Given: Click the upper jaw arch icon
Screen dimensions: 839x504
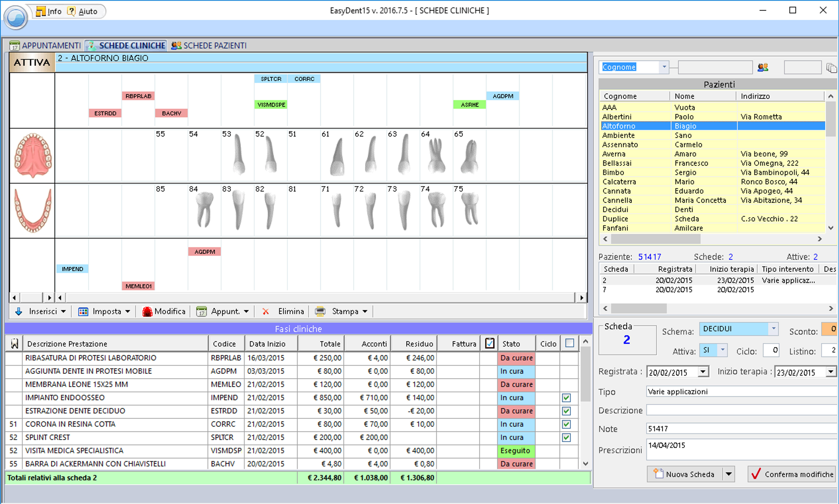Looking at the screenshot, I should click(33, 155).
